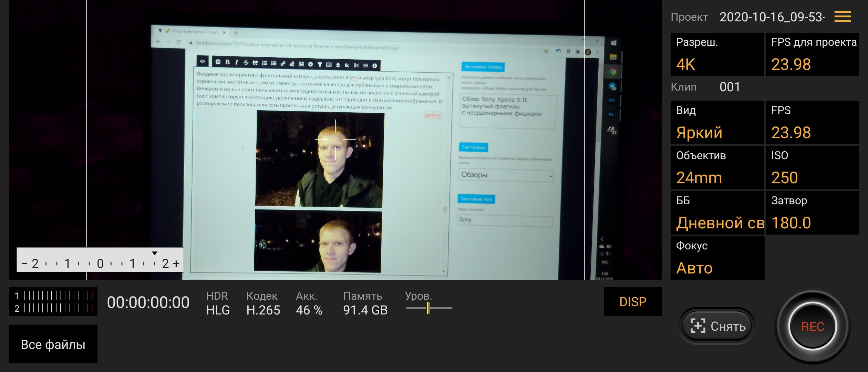Adjust ISO 250 setting

point(812,168)
